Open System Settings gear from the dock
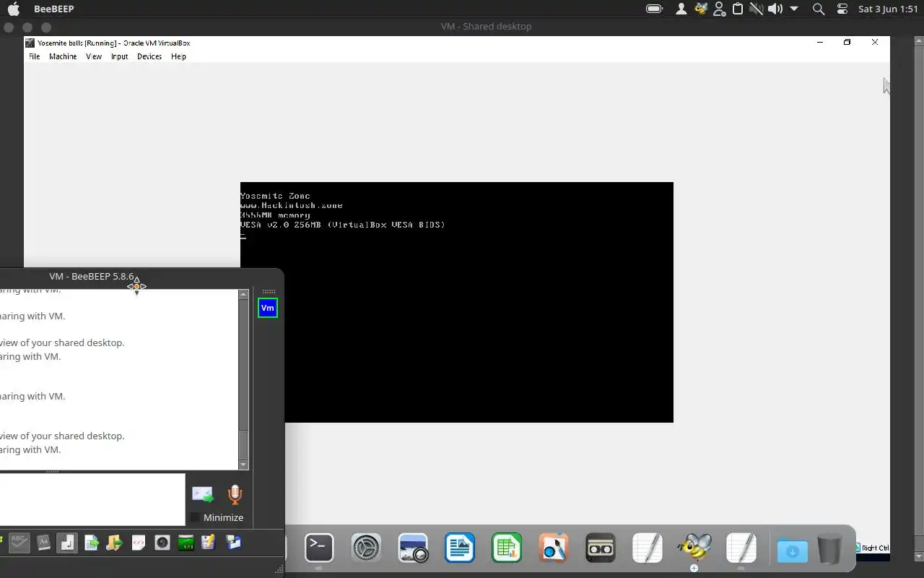Image resolution: width=924 pixels, height=578 pixels. point(366,548)
